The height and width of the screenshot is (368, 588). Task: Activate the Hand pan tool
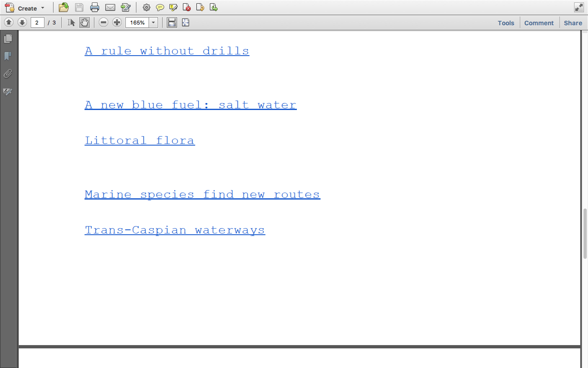tap(84, 23)
